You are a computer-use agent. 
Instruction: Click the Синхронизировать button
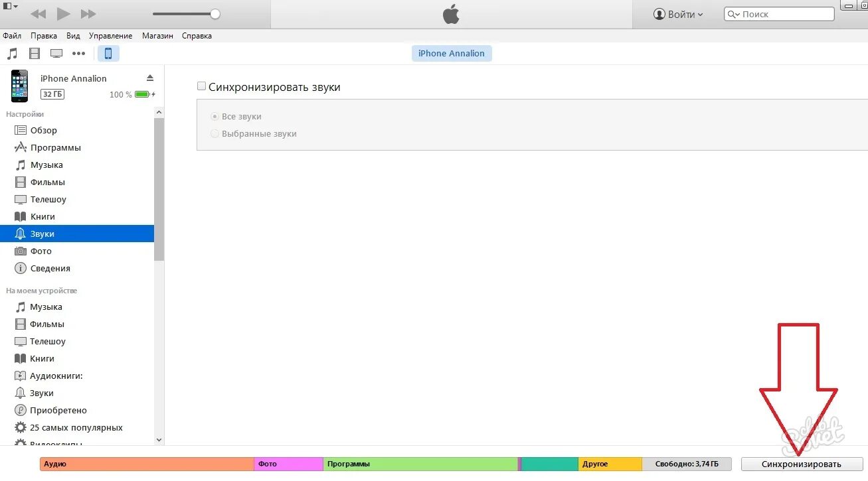coord(802,464)
